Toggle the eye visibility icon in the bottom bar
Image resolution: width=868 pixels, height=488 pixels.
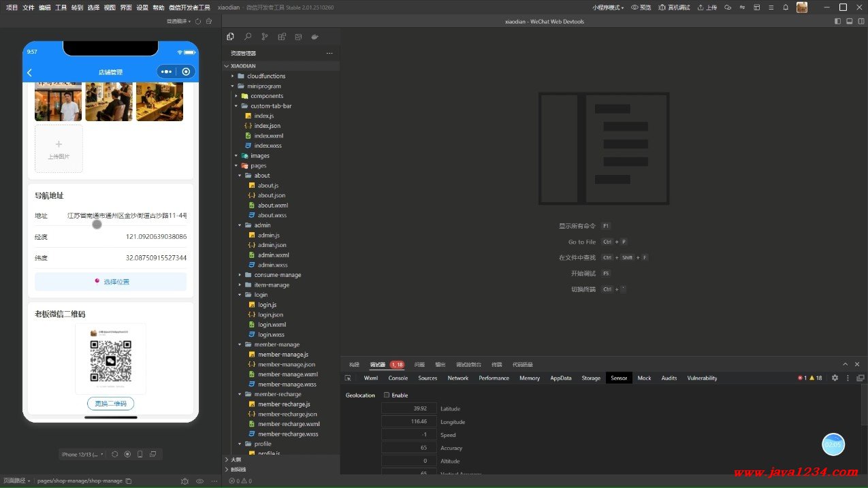coord(199,481)
